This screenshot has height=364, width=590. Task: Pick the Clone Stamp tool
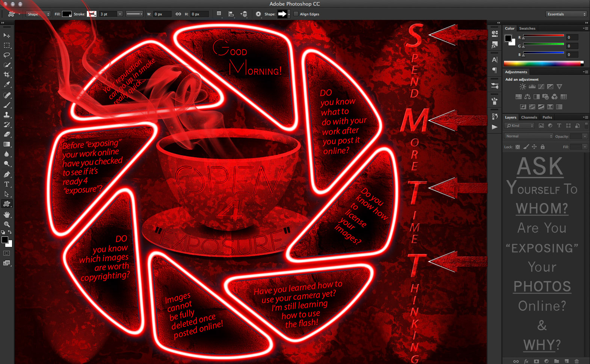click(7, 115)
